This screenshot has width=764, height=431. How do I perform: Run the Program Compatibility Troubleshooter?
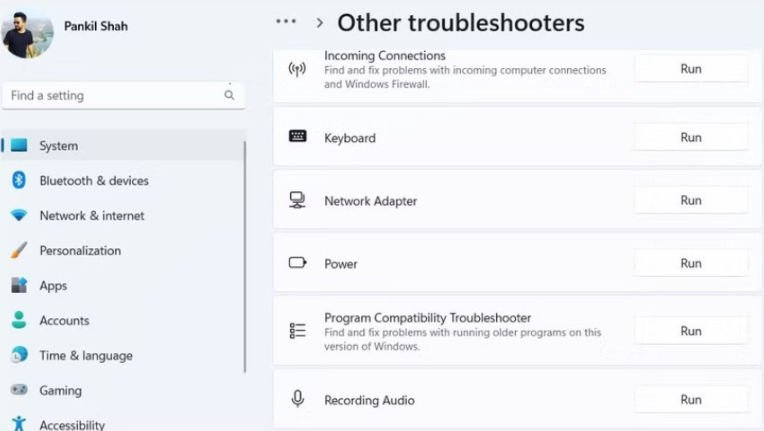coord(691,331)
